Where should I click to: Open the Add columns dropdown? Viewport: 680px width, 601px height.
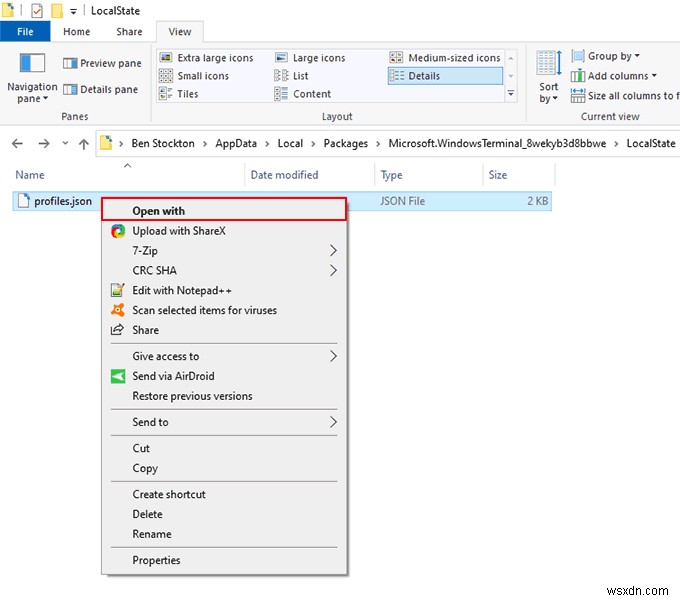614,76
